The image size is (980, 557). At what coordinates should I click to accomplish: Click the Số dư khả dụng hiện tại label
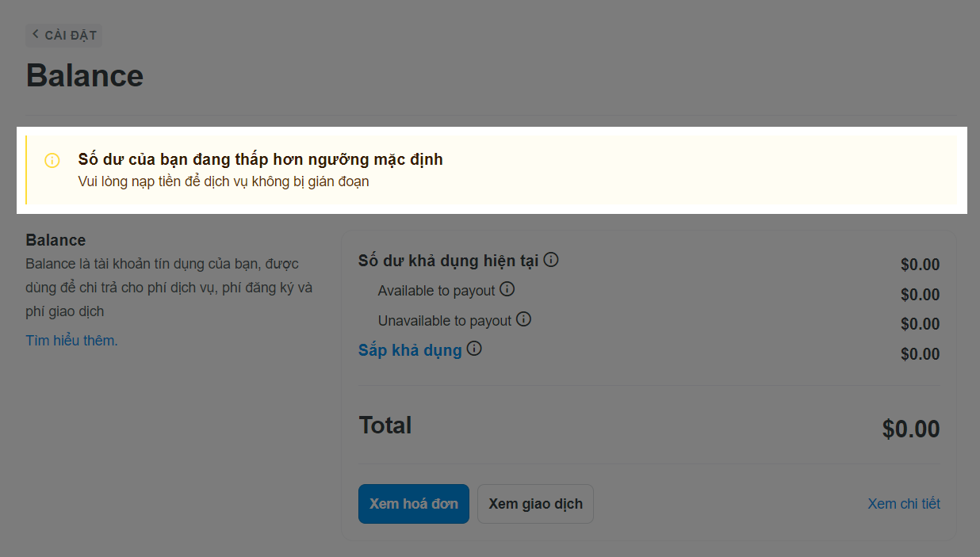[448, 261]
